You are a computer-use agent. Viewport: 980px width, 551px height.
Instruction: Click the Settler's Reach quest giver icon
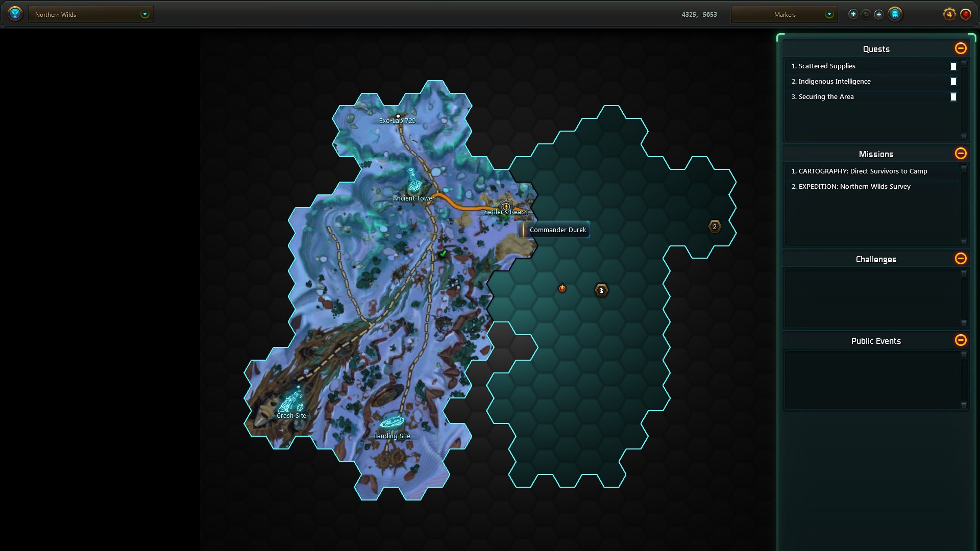(x=506, y=206)
